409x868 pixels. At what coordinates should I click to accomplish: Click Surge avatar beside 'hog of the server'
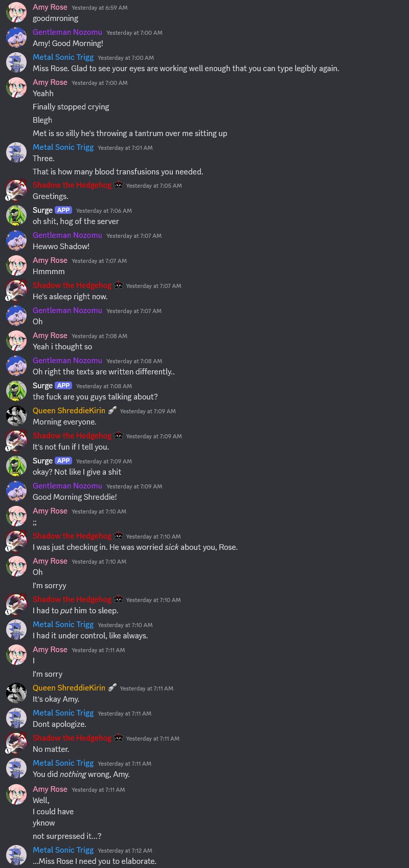point(16,215)
